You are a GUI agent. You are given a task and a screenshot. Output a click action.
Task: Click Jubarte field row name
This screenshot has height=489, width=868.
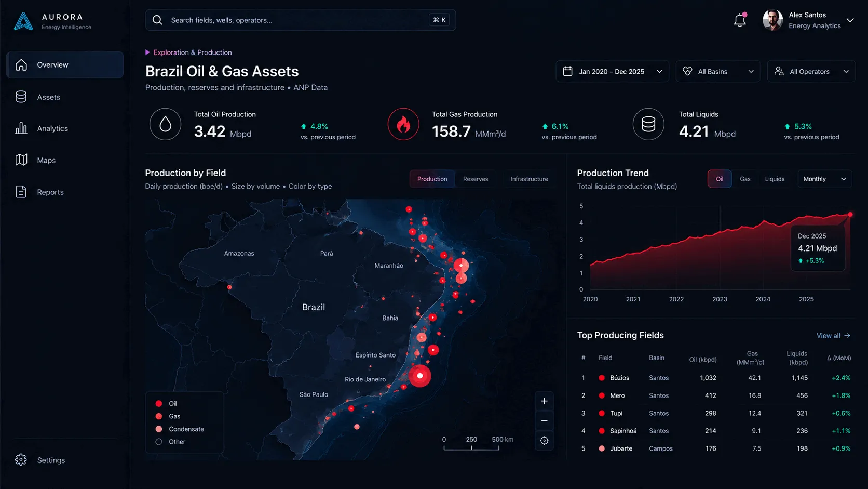coord(621,448)
